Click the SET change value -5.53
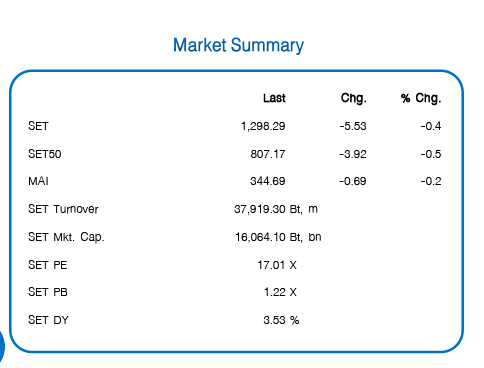Image resolution: width=484 pixels, height=368 pixels. [353, 126]
